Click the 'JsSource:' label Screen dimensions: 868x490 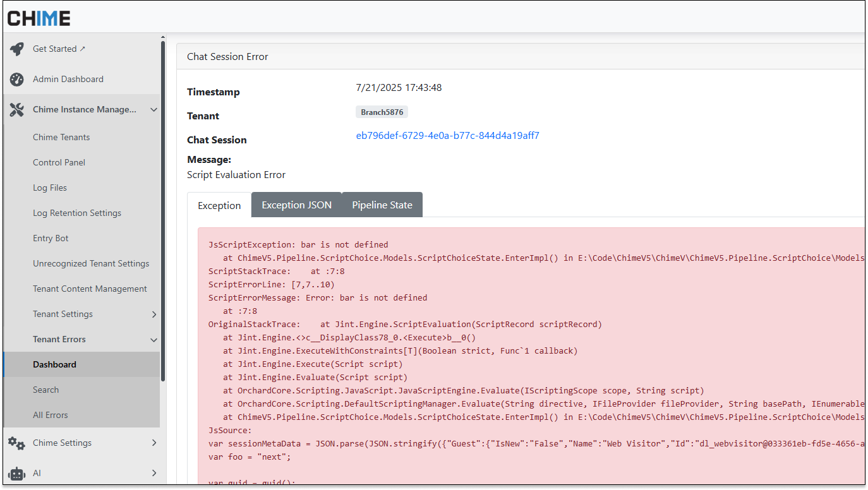[x=230, y=430]
